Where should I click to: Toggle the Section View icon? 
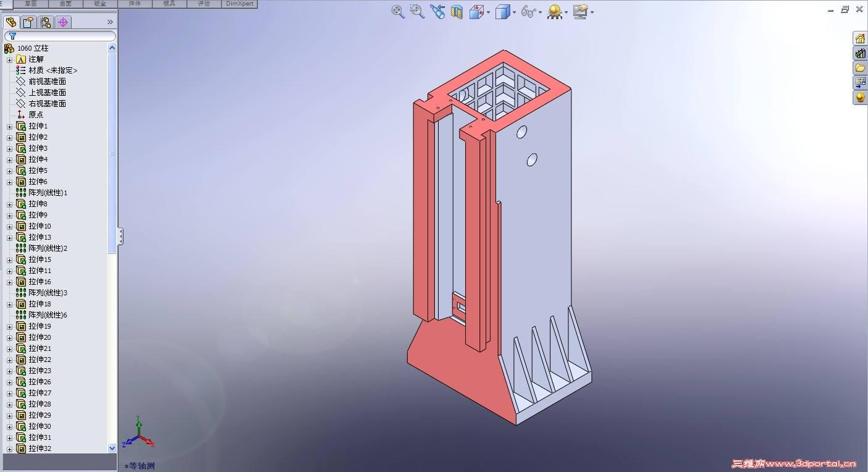click(x=457, y=12)
